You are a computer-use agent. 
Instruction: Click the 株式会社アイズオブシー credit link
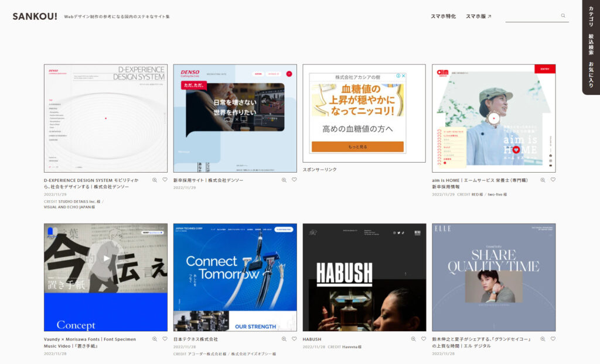pyautogui.click(x=253, y=354)
